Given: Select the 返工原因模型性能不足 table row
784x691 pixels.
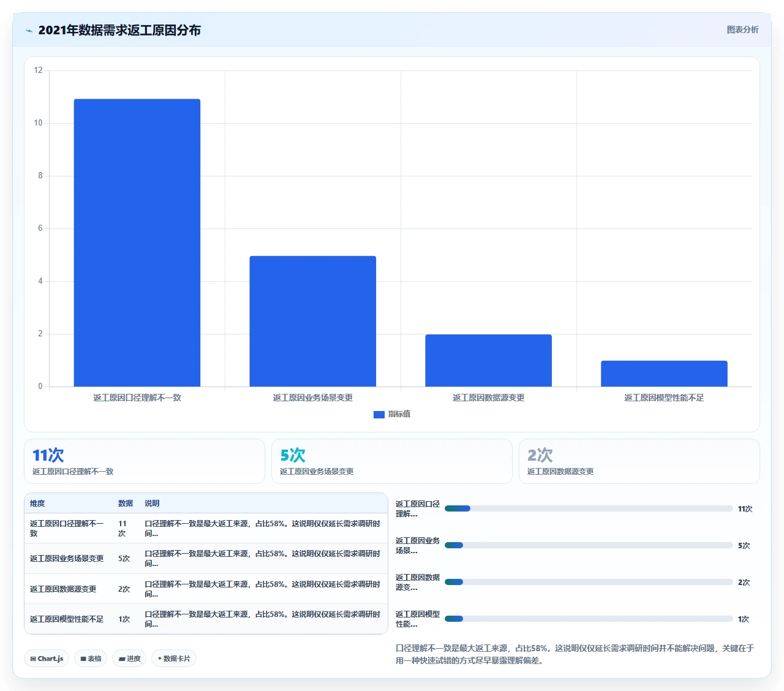Looking at the screenshot, I should tap(206, 619).
